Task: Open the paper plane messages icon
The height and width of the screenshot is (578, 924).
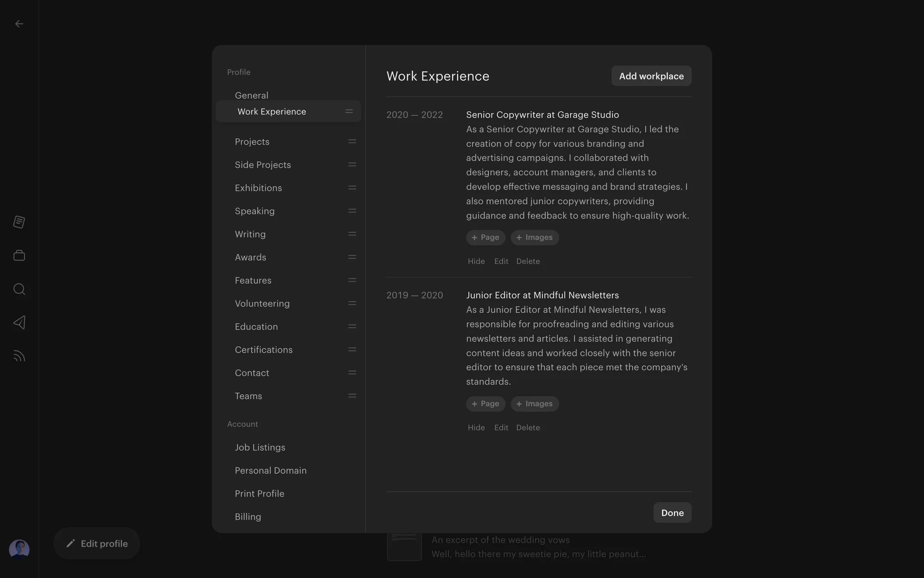Action: (x=19, y=322)
